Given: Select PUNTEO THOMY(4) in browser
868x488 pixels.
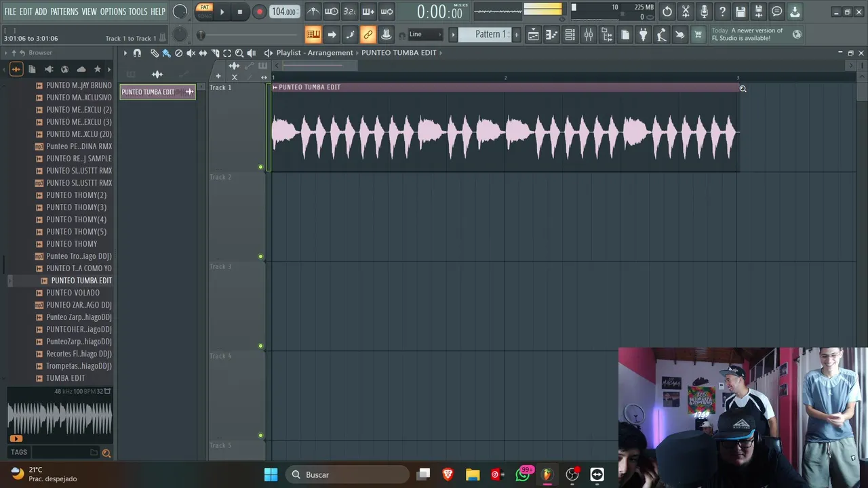Looking at the screenshot, I should (76, 220).
